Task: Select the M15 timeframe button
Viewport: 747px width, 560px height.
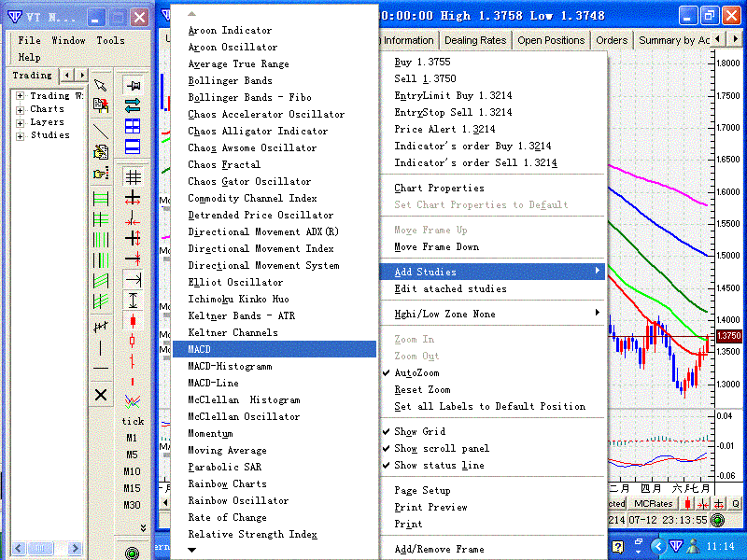Action: pyautogui.click(x=132, y=488)
